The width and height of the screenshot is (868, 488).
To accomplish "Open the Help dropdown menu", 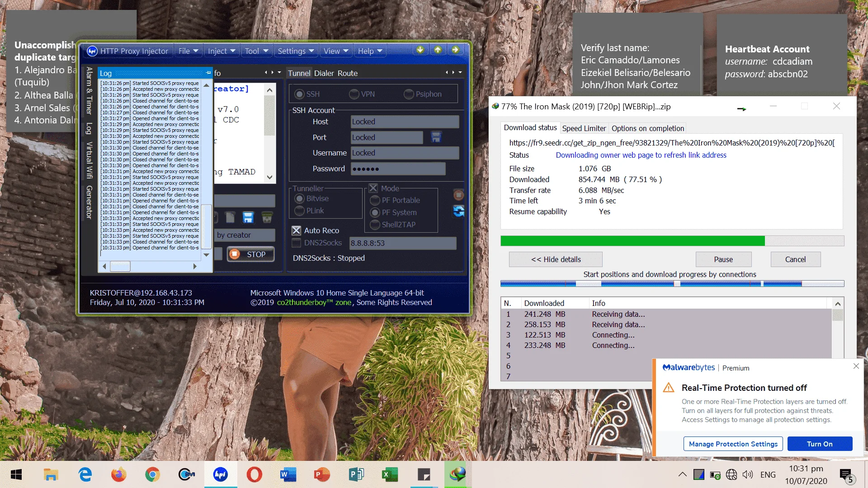I will point(370,51).
